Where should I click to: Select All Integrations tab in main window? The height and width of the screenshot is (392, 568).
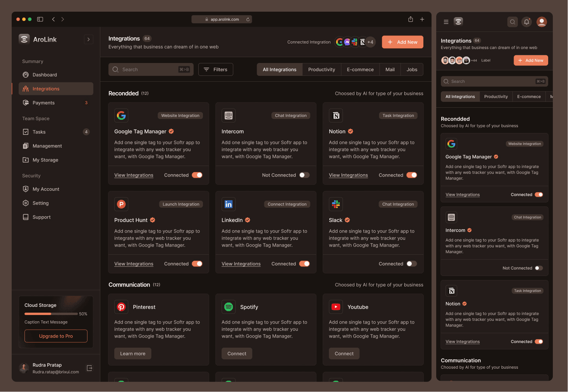coord(280,69)
